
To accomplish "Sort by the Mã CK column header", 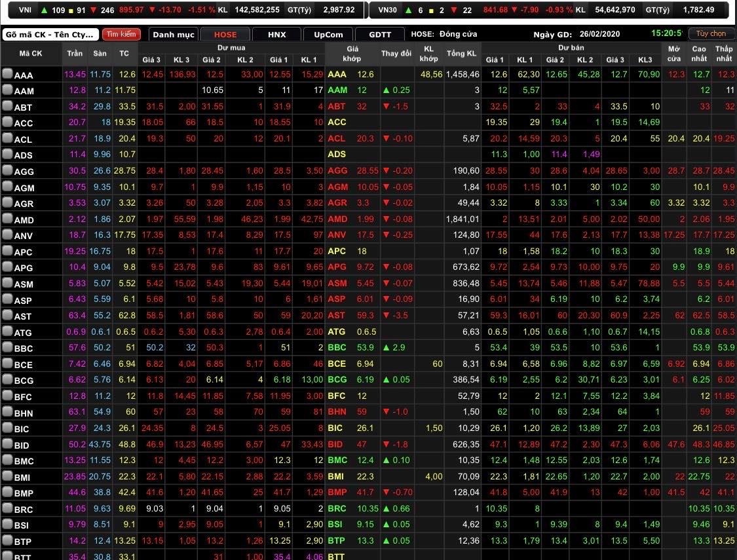I will [x=31, y=53].
